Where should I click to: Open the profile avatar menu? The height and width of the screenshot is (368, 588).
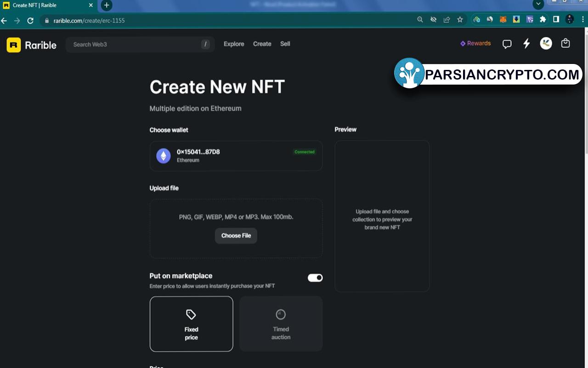pos(546,44)
